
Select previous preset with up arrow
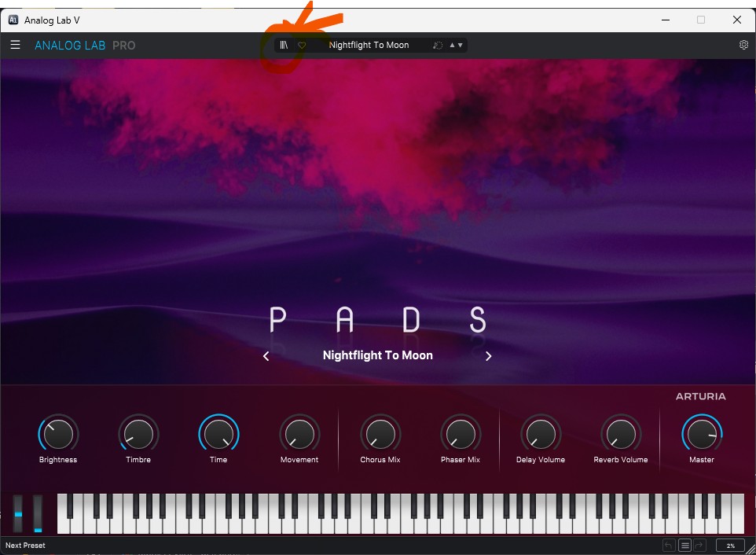click(452, 45)
